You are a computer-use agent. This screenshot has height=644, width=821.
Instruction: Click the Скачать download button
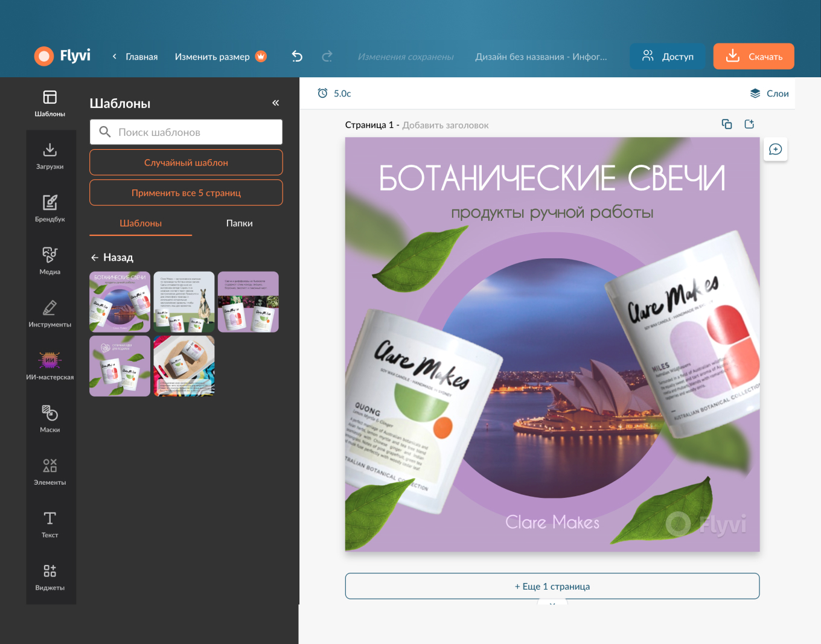click(x=754, y=56)
